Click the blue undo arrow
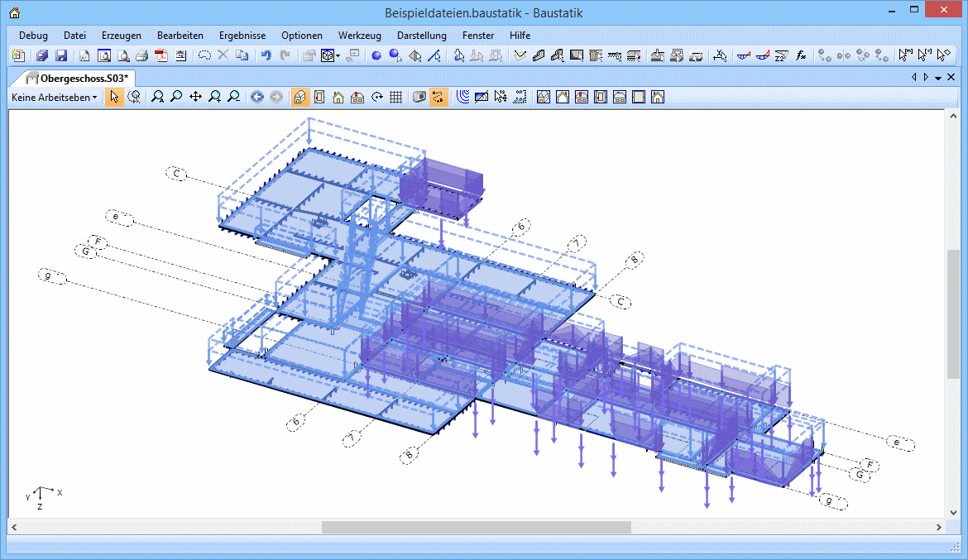Viewport: 968px width, 560px height. [x=266, y=56]
